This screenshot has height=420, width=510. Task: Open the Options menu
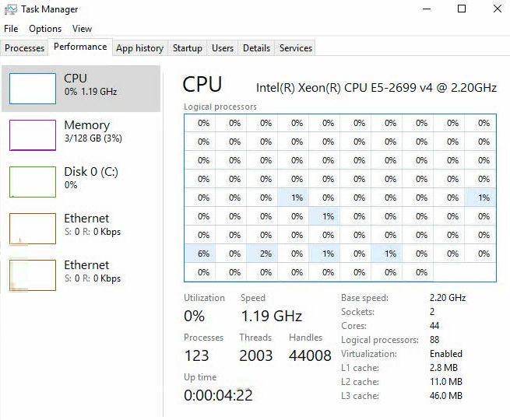(x=45, y=29)
